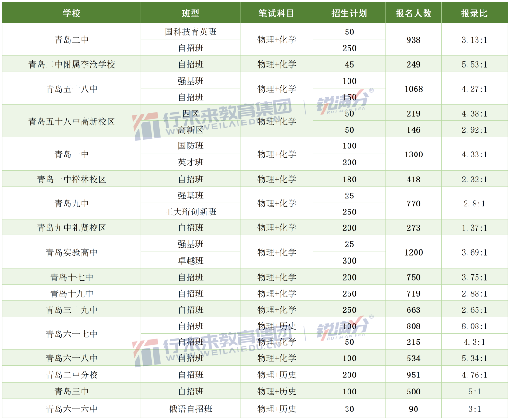Click the 报录比 column header
Image resolution: width=510 pixels, height=420 pixels.
tap(474, 13)
